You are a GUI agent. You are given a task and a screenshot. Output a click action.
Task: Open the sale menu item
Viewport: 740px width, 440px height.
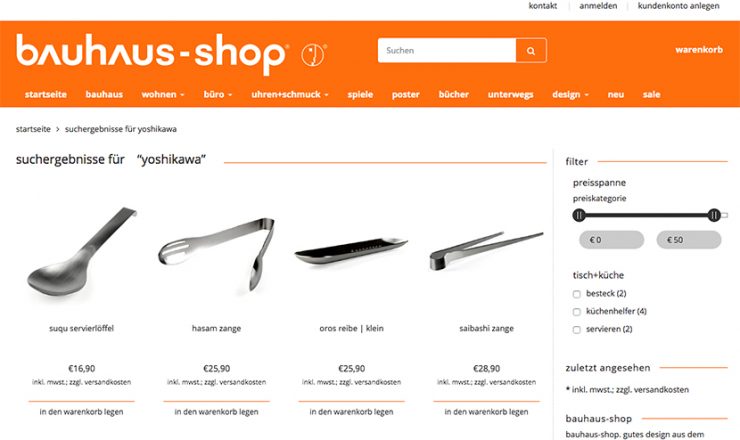click(651, 94)
